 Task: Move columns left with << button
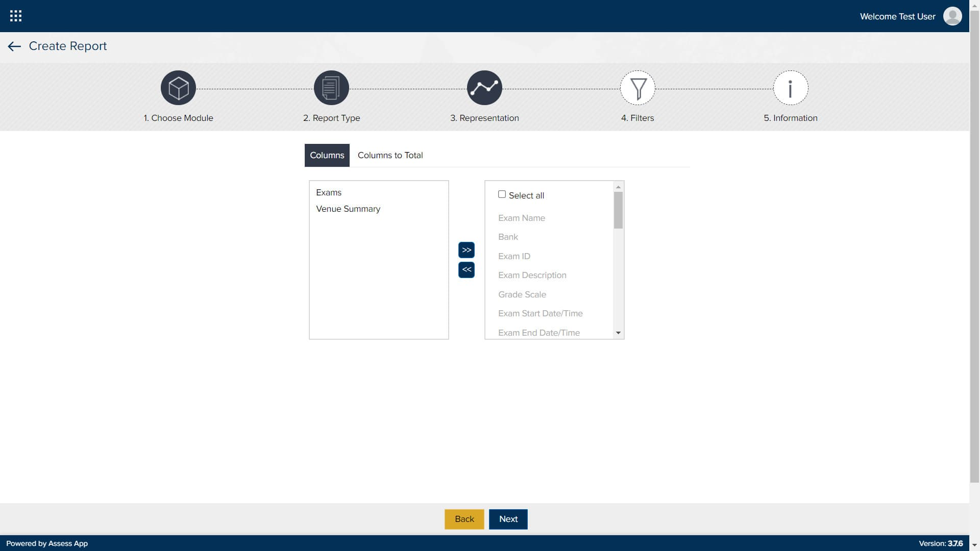[466, 269]
